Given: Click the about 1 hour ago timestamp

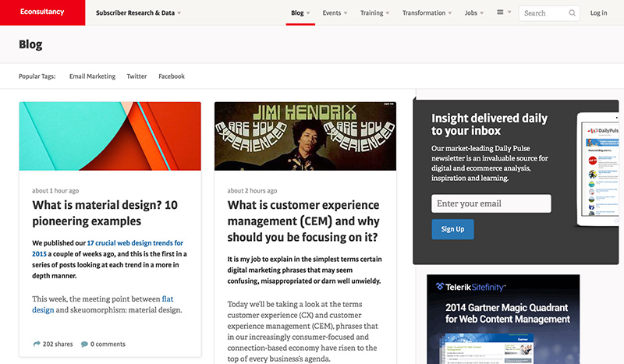Looking at the screenshot, I should (x=55, y=191).
